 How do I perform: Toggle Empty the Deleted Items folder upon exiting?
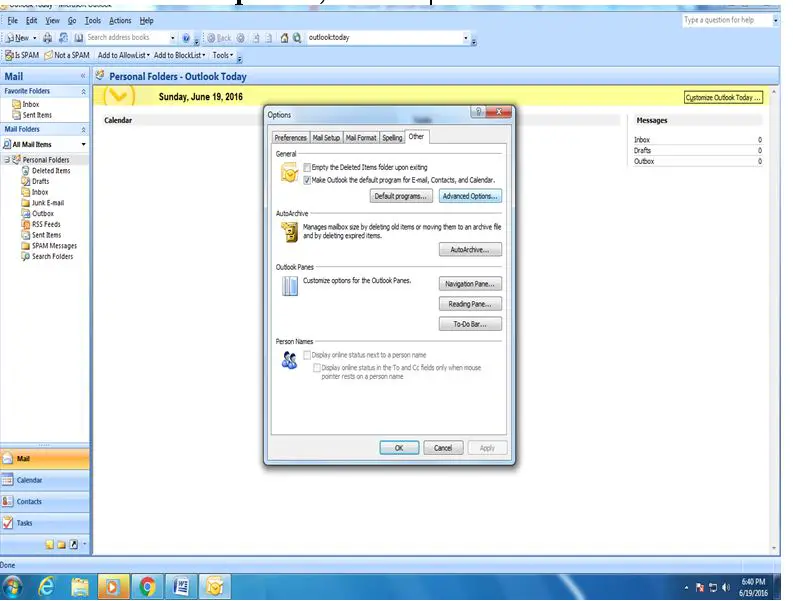[x=307, y=167]
